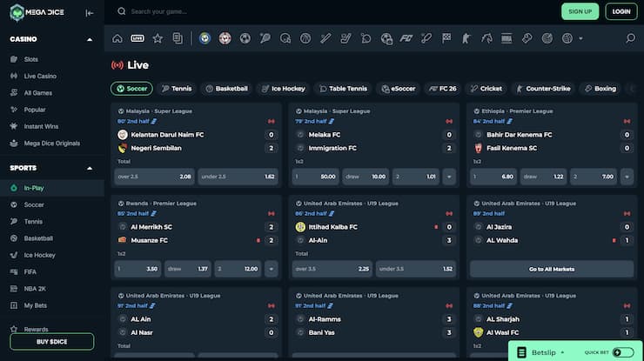
Task: Bet over 3.5 at 2.25 odds
Action: (x=332, y=269)
